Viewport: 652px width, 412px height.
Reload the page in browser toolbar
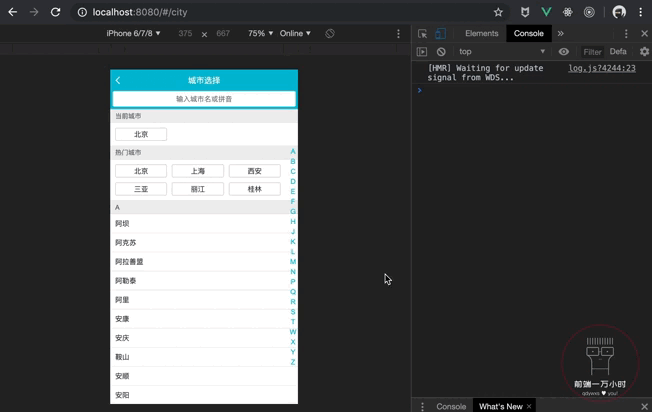(55, 12)
